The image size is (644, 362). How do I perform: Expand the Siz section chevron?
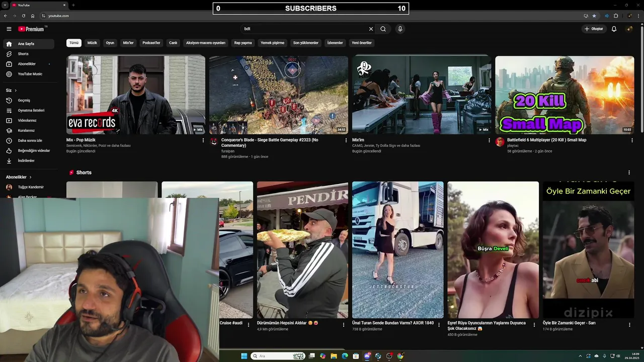[16, 90]
